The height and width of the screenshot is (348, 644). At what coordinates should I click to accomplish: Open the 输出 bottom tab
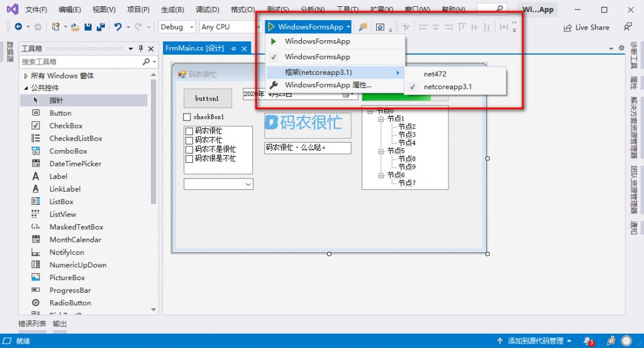(x=60, y=324)
